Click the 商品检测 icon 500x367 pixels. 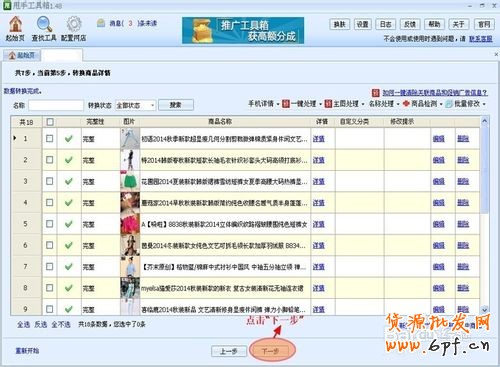coord(406,104)
